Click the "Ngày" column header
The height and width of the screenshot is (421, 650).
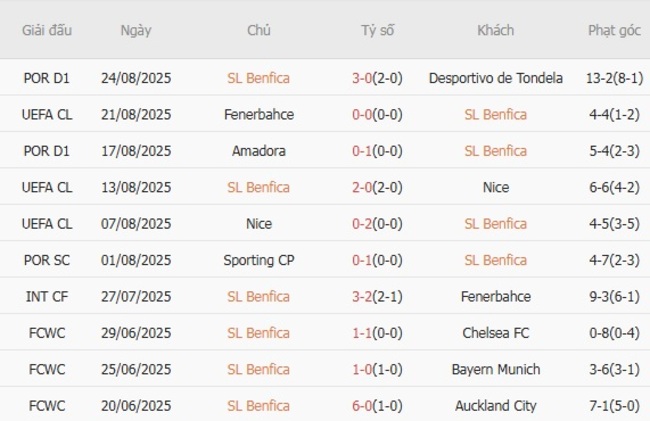pos(136,30)
